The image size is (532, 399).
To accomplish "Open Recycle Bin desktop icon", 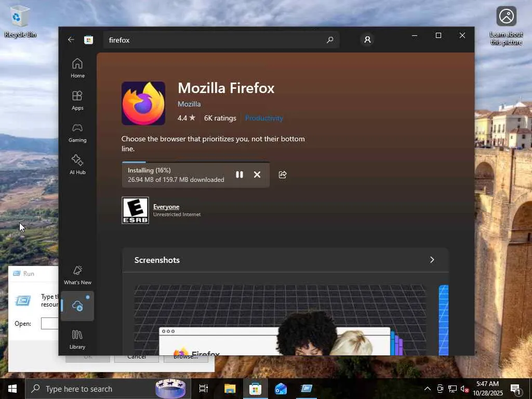I will coord(20,21).
